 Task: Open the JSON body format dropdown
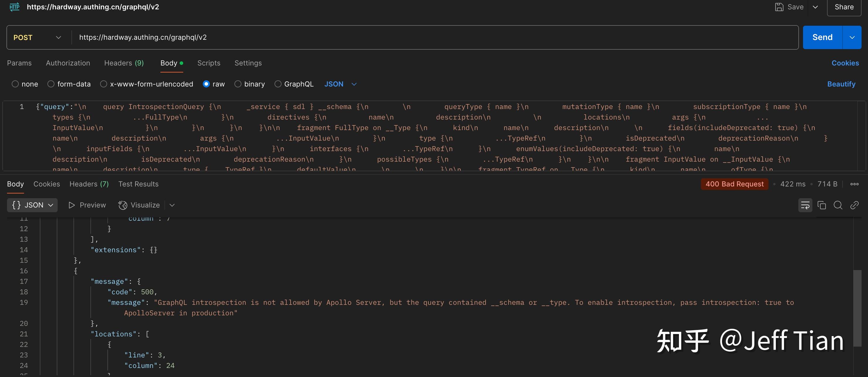click(x=340, y=84)
